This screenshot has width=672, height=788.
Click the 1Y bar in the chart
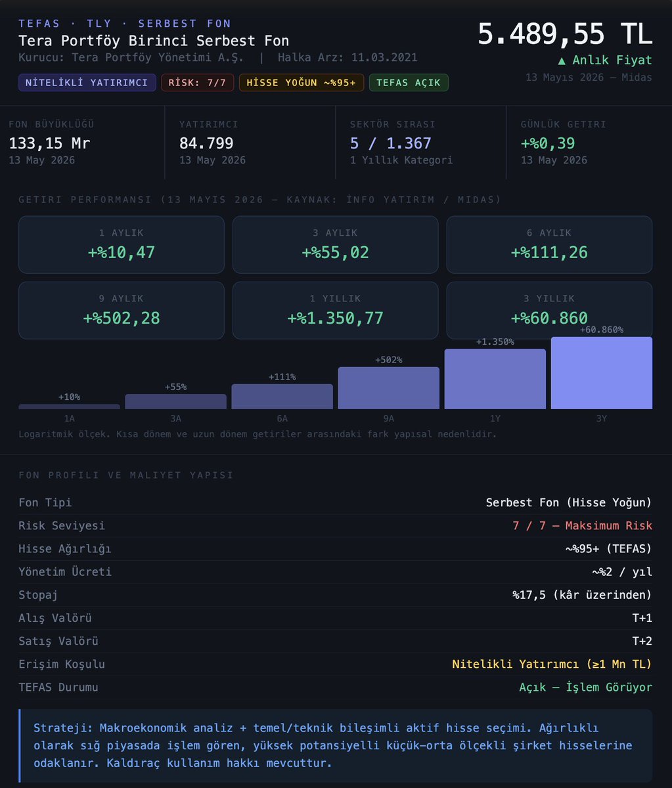495,379
